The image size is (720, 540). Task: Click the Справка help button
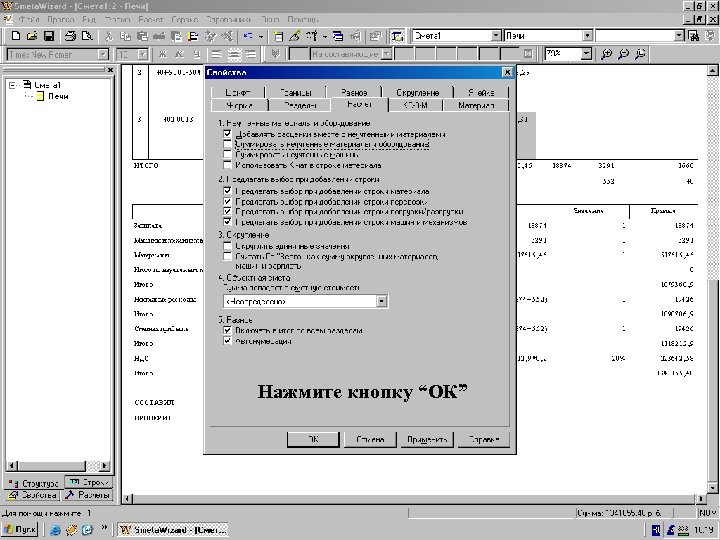pos(484,439)
